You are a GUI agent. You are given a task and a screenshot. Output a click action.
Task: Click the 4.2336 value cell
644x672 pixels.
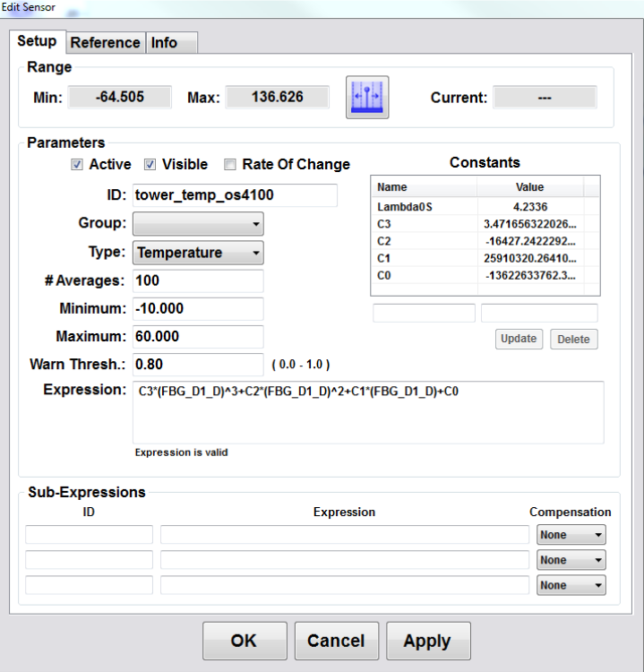pyautogui.click(x=530, y=207)
